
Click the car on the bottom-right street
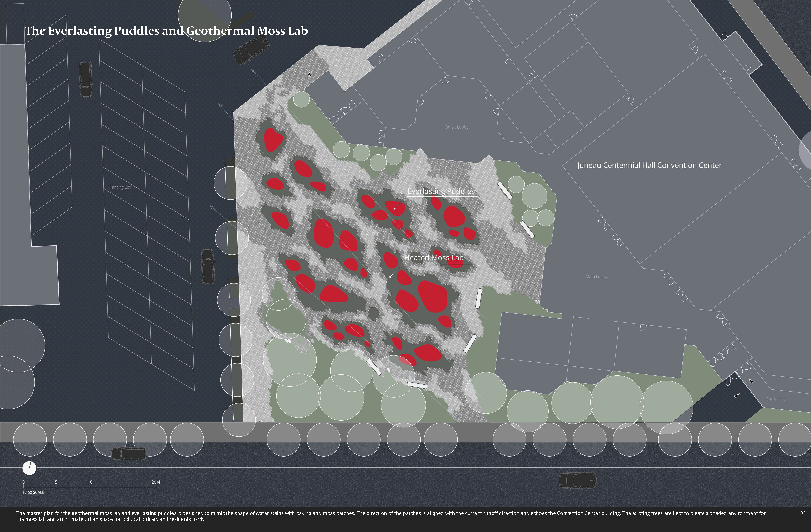coord(577,480)
